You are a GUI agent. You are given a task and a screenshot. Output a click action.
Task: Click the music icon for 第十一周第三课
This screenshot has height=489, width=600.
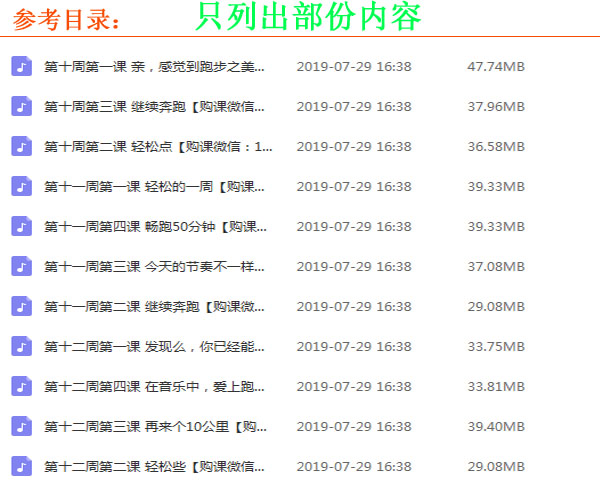21,267
